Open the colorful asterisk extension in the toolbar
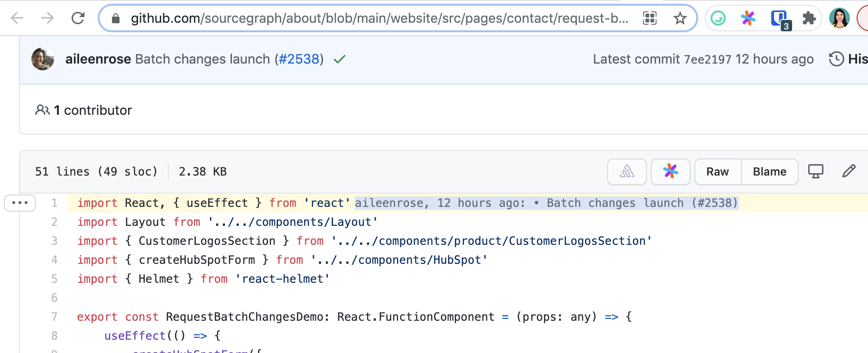868x353 pixels. [x=748, y=19]
